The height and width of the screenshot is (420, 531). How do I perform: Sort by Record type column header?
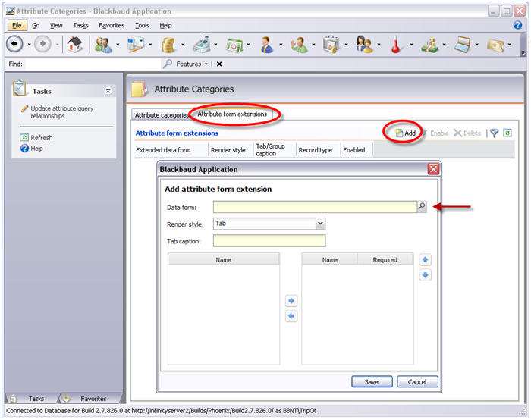pyautogui.click(x=318, y=149)
